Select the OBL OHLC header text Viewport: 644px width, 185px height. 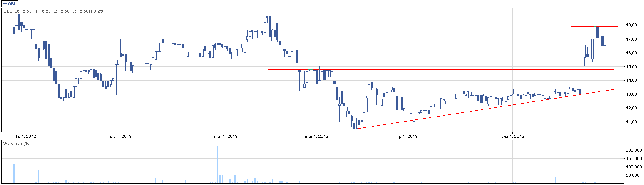[54, 11]
